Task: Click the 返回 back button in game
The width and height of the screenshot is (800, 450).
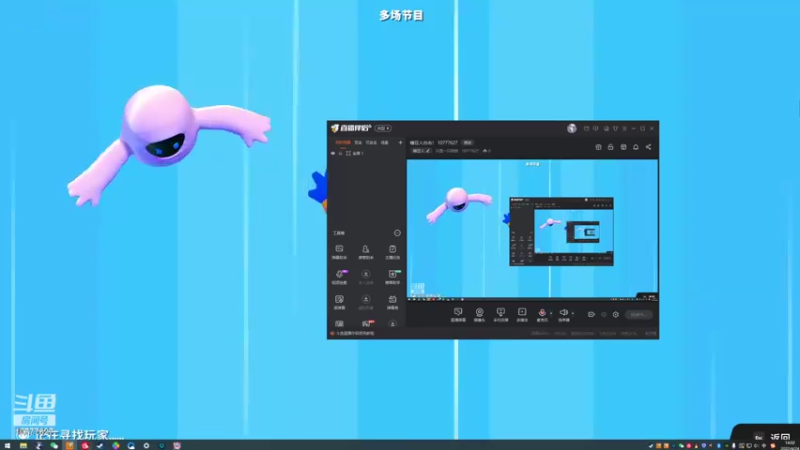Action: pos(781,437)
